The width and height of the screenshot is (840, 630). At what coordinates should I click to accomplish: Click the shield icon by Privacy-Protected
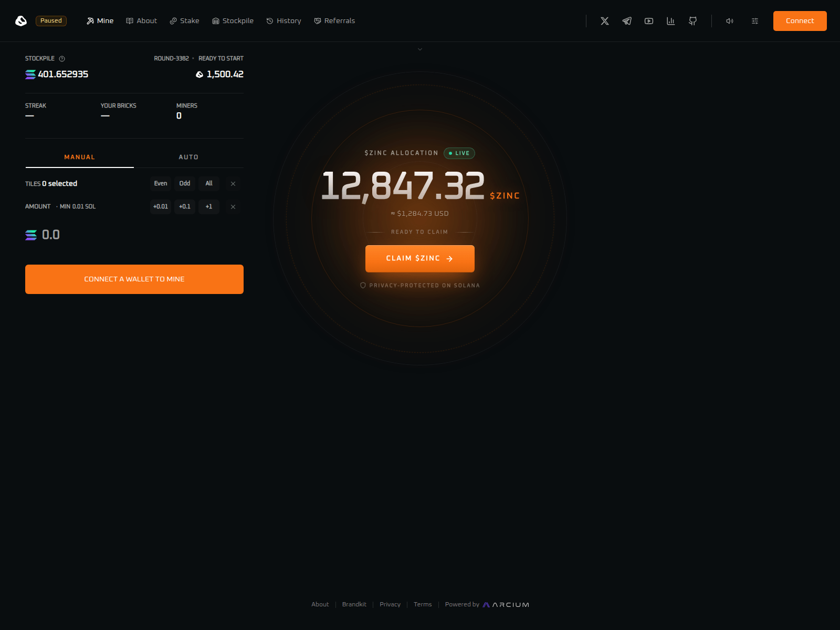[363, 286]
